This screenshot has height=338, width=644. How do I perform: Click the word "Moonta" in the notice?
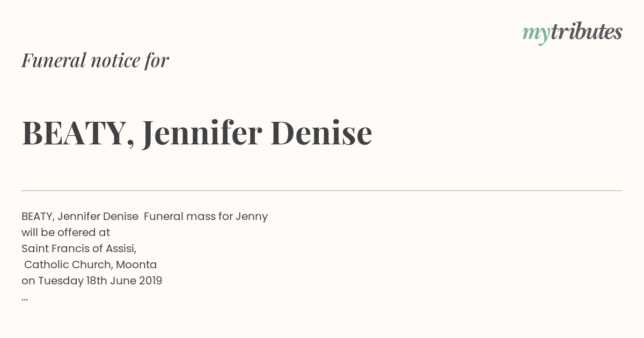coord(136,265)
